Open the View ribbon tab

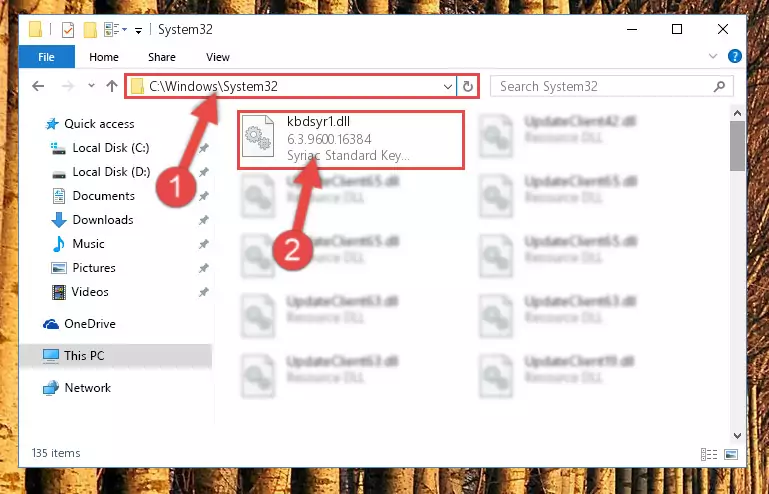click(218, 57)
